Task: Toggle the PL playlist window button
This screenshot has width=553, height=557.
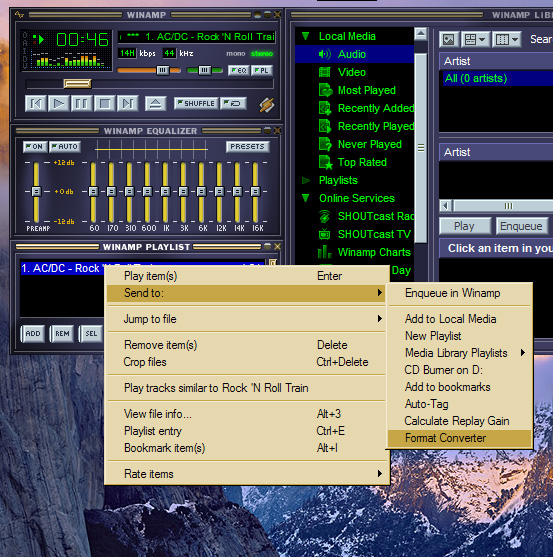Action: [262, 70]
